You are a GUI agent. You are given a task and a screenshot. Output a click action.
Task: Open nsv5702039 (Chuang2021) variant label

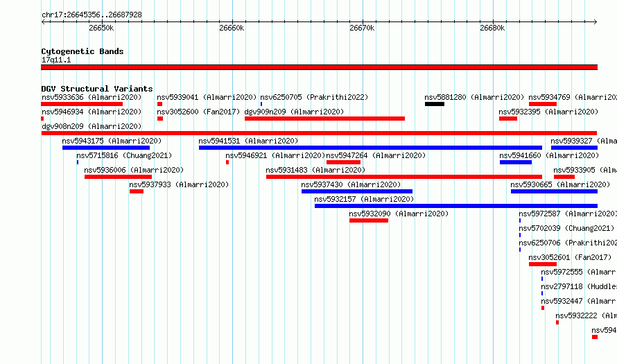(x=566, y=228)
